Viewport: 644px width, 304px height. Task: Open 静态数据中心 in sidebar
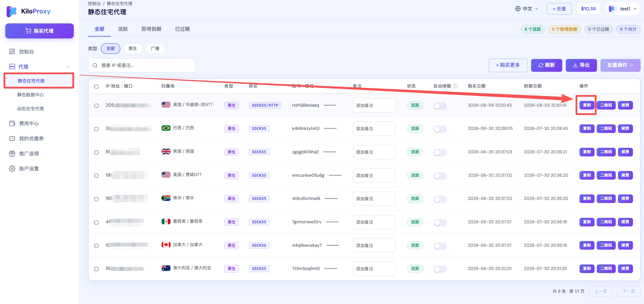point(30,95)
